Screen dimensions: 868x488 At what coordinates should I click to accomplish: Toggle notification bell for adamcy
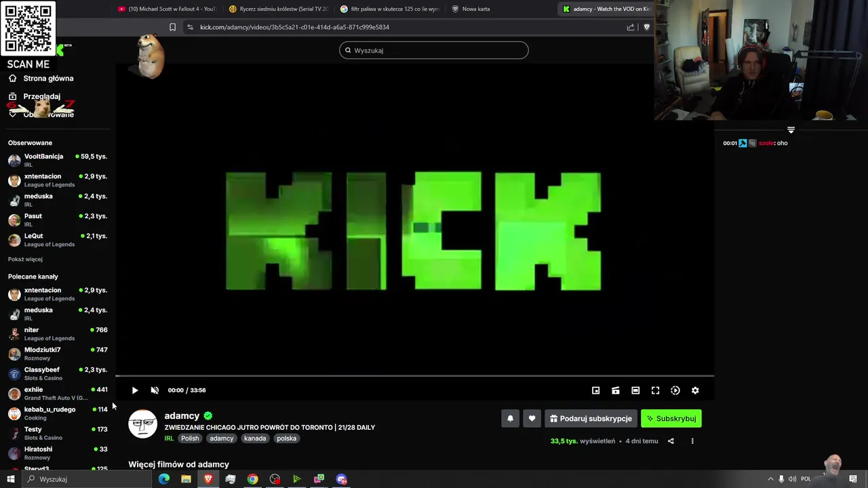pos(511,419)
